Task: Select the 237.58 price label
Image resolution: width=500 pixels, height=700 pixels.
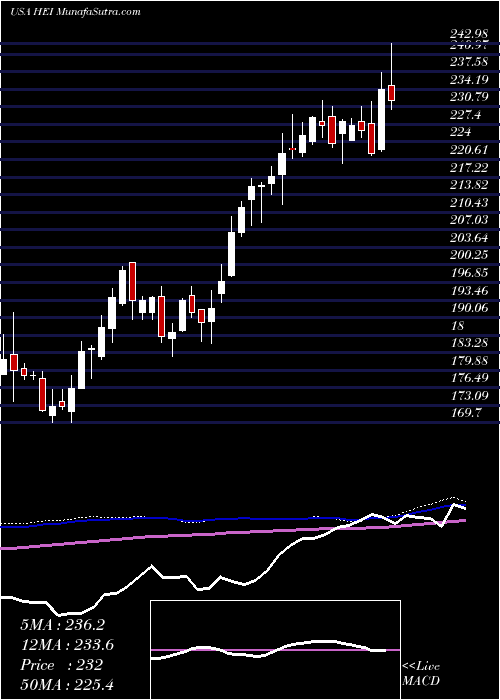Action: tap(470, 63)
